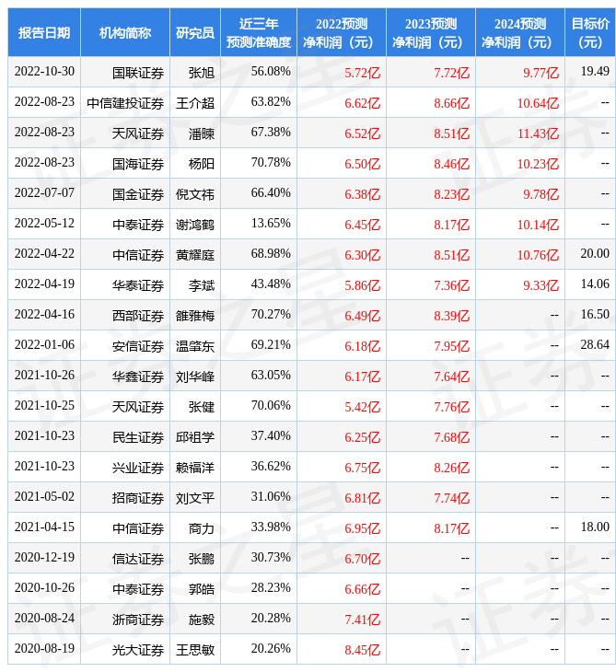Image resolution: width=616 pixels, height=672 pixels.
Task: Click target price 18.00
Action: (x=595, y=527)
